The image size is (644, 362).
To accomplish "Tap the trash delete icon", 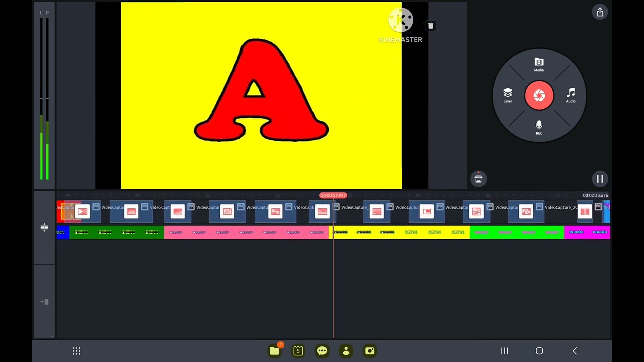I will click(x=430, y=26).
